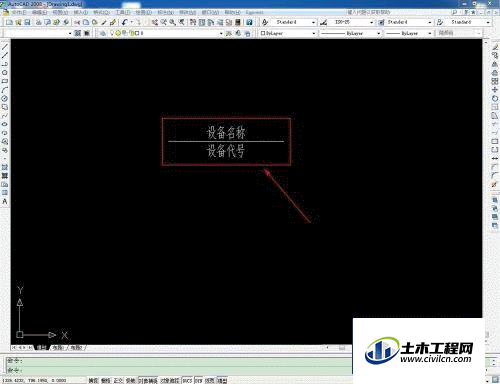500x384 pixels.
Task: Click the Model/Paper (模型) status button
Action: [x=222, y=380]
